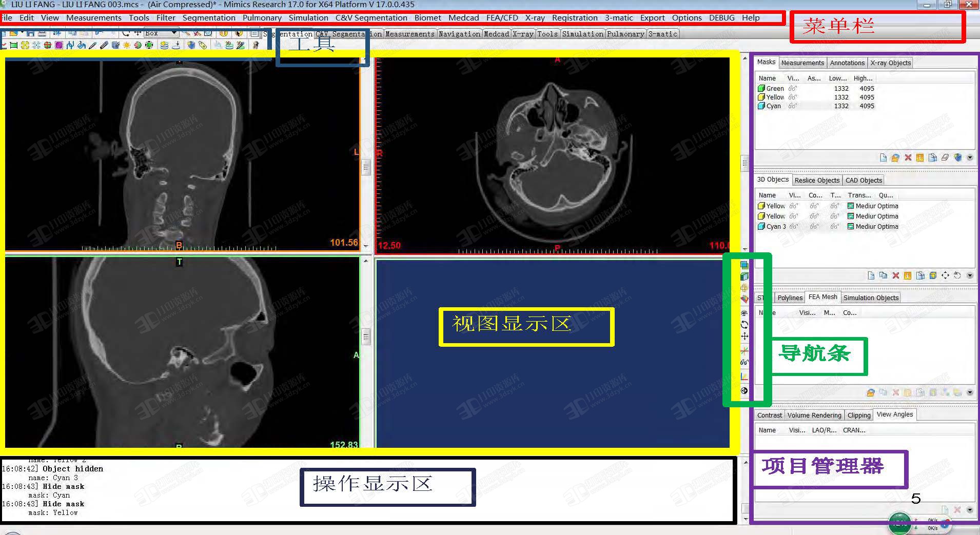Click the Erase mask icon in Masks panel

[x=945, y=157]
